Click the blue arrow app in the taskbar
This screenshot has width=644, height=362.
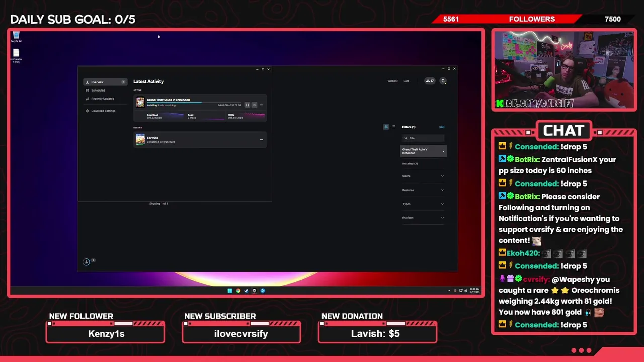[x=263, y=291]
